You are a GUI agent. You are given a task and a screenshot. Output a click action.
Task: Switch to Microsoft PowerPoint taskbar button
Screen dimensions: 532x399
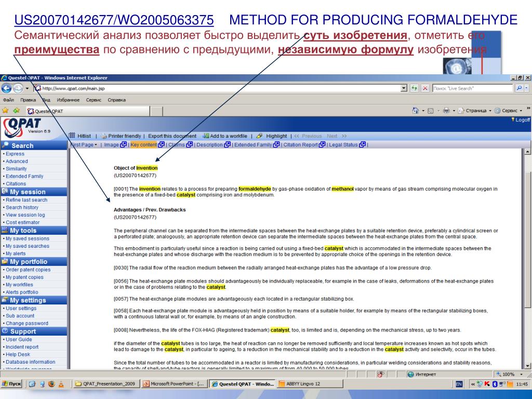tap(174, 384)
